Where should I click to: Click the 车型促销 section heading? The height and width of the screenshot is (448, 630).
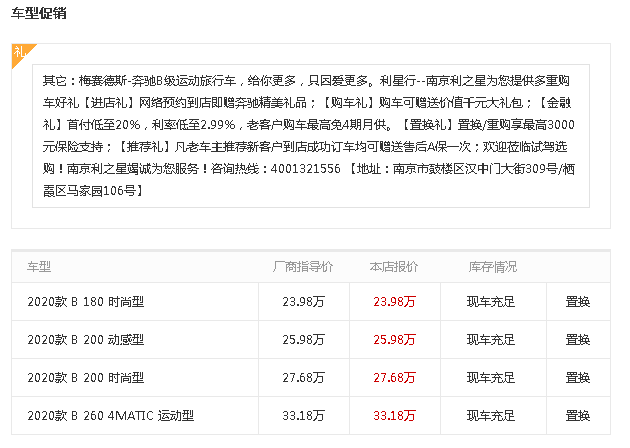coord(39,13)
